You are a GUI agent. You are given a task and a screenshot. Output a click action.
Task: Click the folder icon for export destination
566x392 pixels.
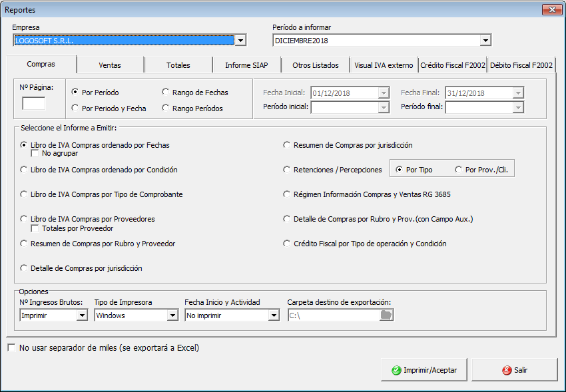386,315
